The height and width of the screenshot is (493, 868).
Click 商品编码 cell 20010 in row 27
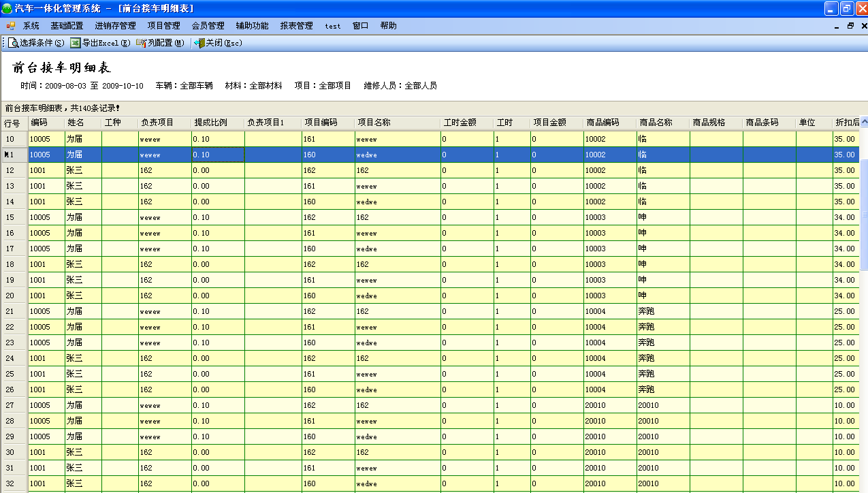[x=610, y=405]
